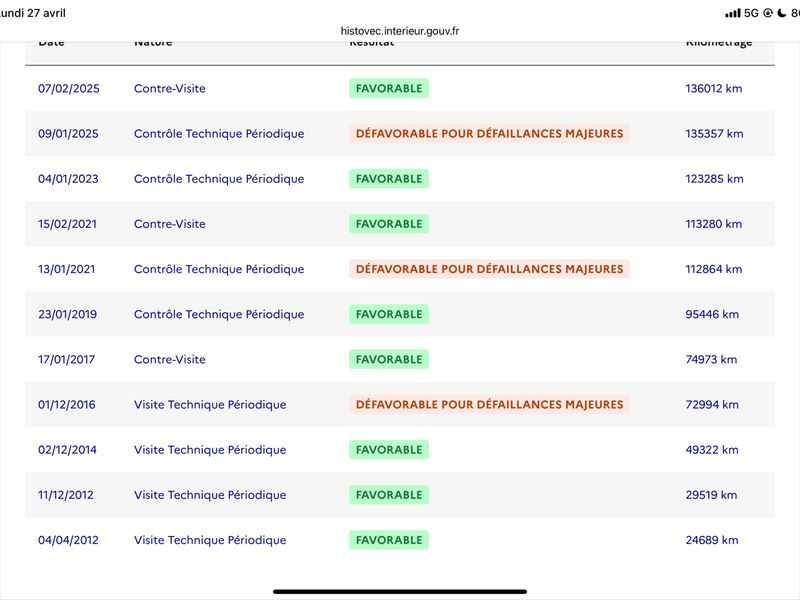The width and height of the screenshot is (800, 600).
Task: Tap the histovec.interieur.gouv.fr address bar
Action: coord(399,31)
